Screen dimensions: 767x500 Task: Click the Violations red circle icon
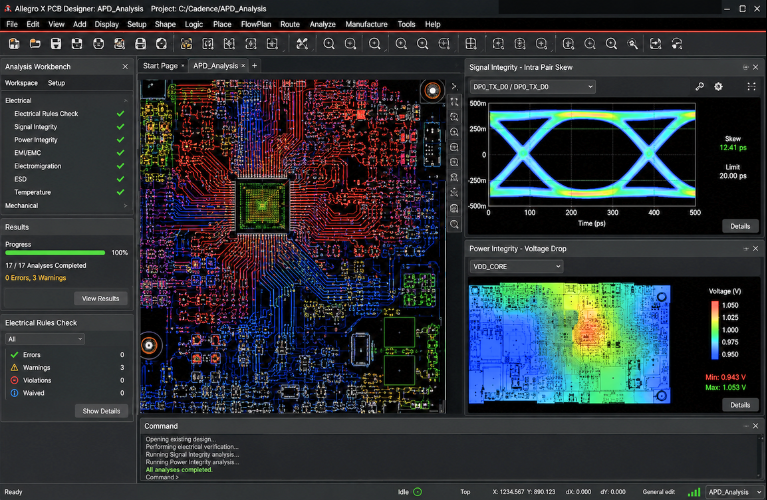click(14, 380)
